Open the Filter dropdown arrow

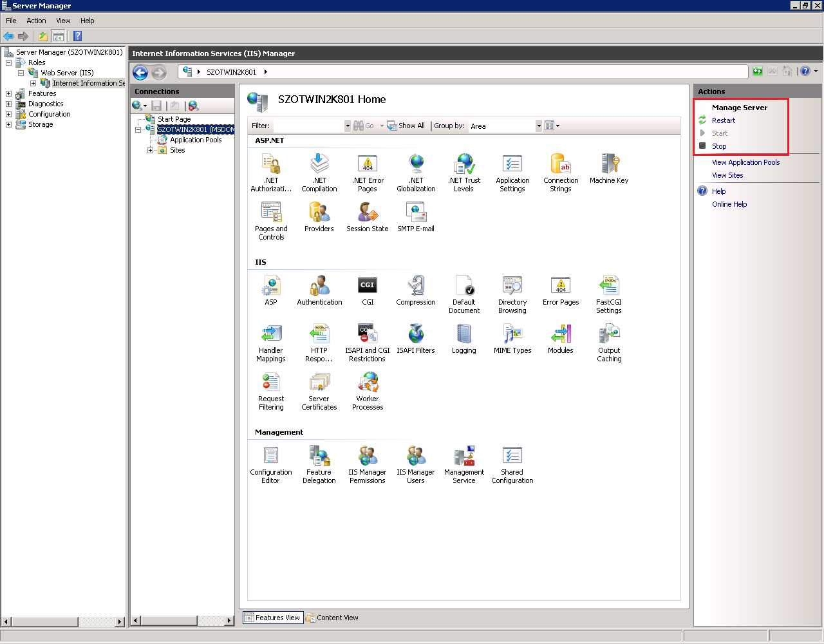point(348,126)
